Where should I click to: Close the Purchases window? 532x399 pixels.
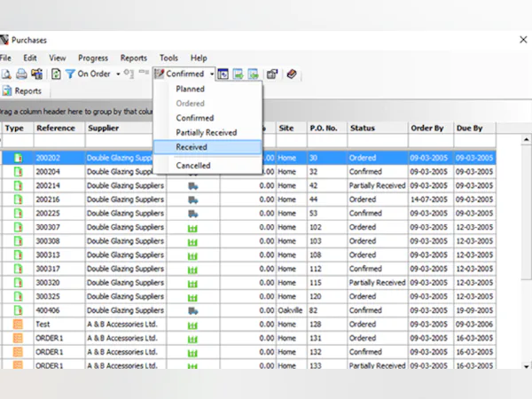523,40
